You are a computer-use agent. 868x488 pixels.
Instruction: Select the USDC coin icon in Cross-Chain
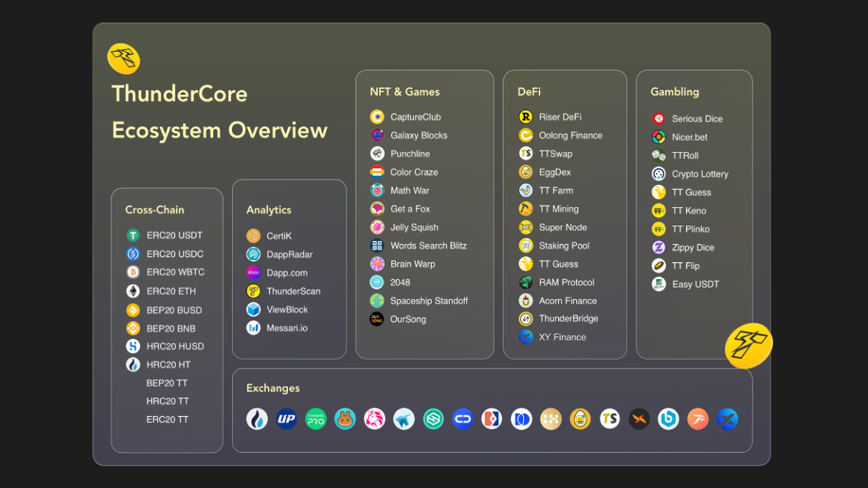[x=133, y=254]
